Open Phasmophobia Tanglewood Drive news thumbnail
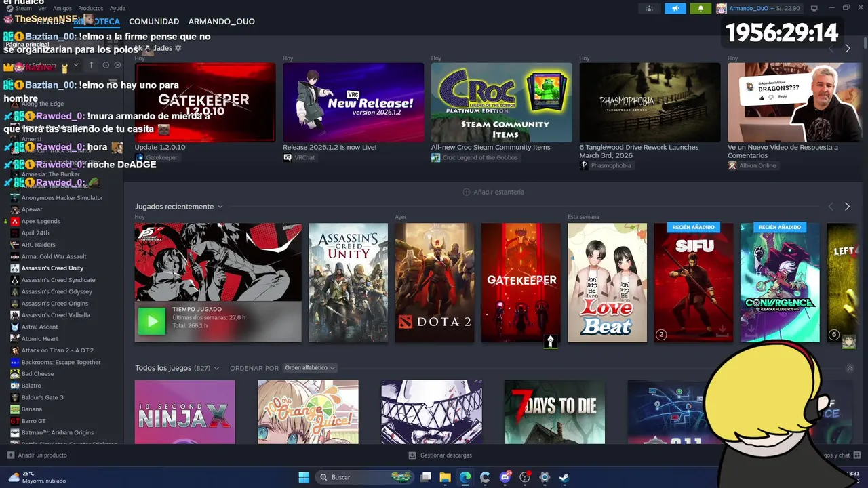868x488 pixels. click(x=650, y=102)
